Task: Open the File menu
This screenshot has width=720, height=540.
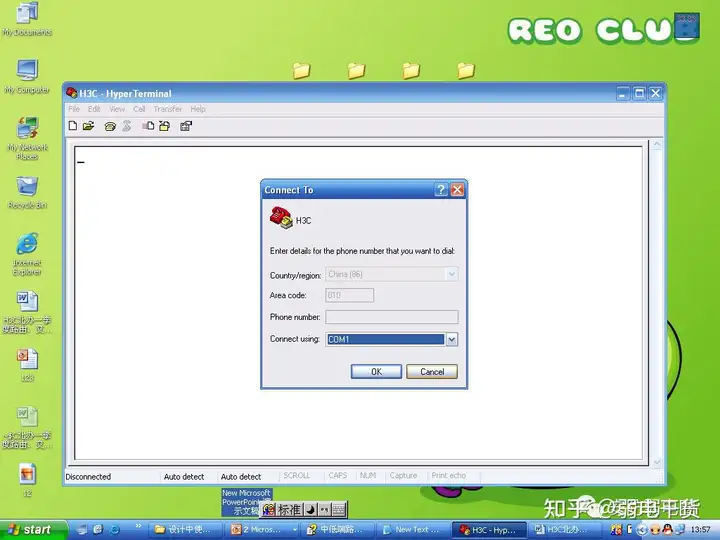Action: 74,109
